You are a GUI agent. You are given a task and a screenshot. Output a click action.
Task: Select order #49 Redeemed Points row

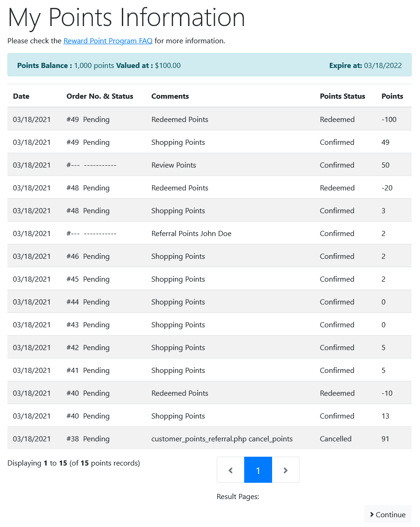[209, 119]
